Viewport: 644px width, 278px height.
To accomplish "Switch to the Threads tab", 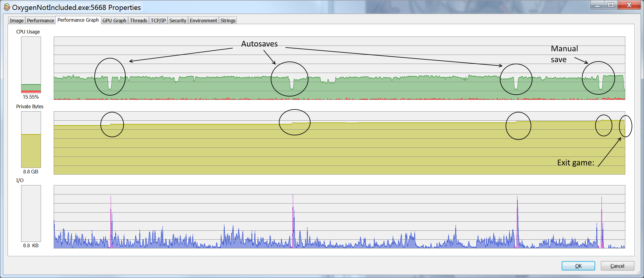I will click(x=138, y=21).
